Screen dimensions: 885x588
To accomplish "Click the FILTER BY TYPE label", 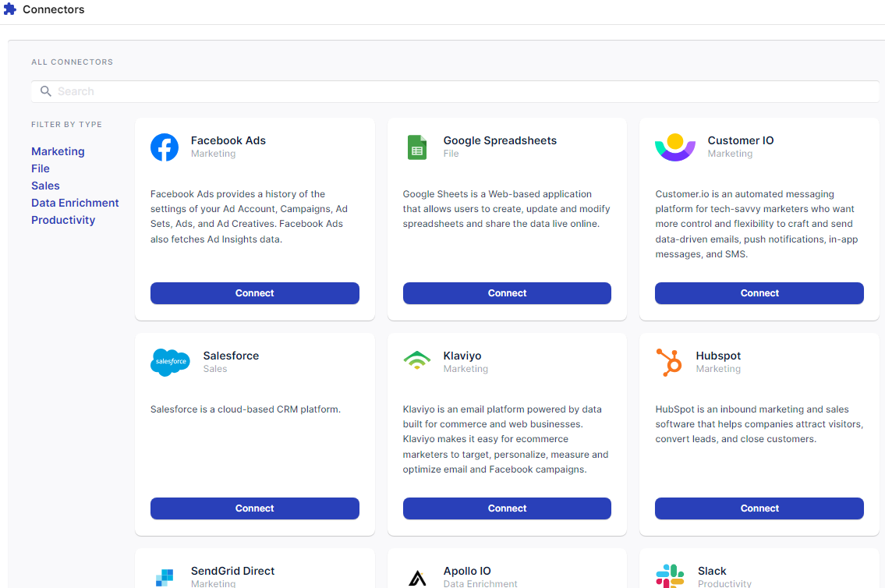I will pos(66,124).
